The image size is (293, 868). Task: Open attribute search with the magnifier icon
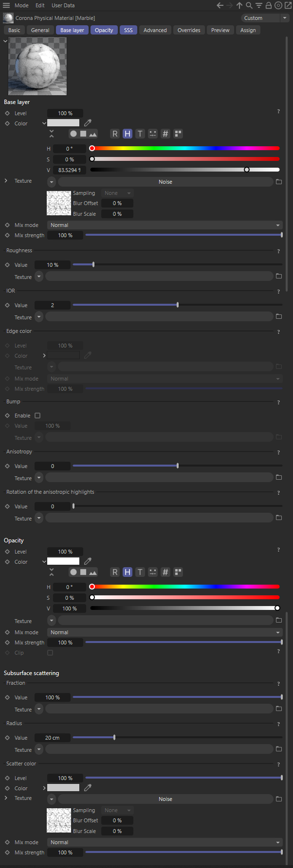(x=249, y=5)
